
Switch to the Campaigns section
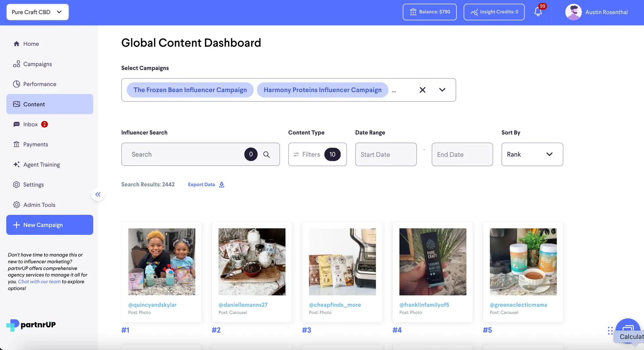pos(37,64)
